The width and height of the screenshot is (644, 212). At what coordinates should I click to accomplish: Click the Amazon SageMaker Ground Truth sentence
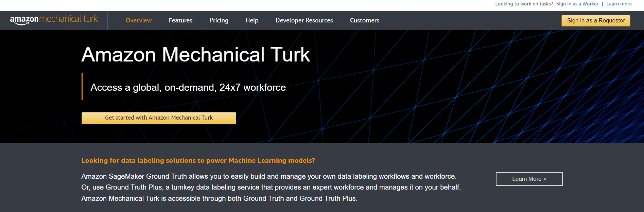(269, 176)
